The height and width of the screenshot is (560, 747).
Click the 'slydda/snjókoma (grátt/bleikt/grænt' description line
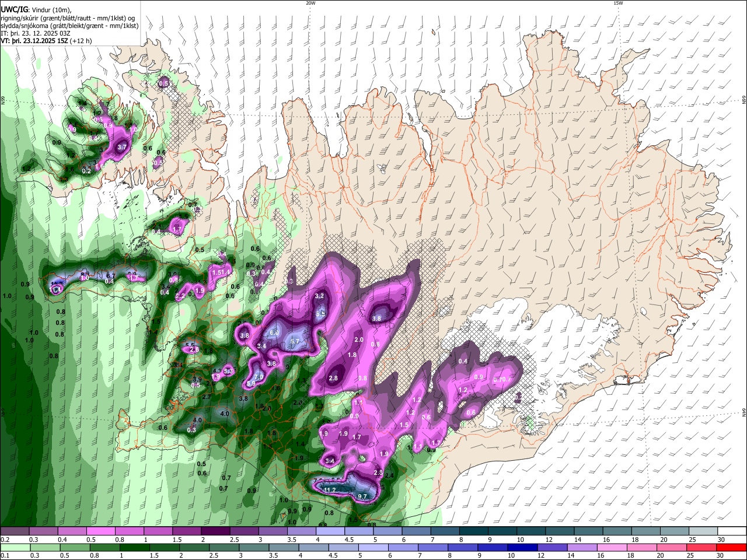pos(69,26)
